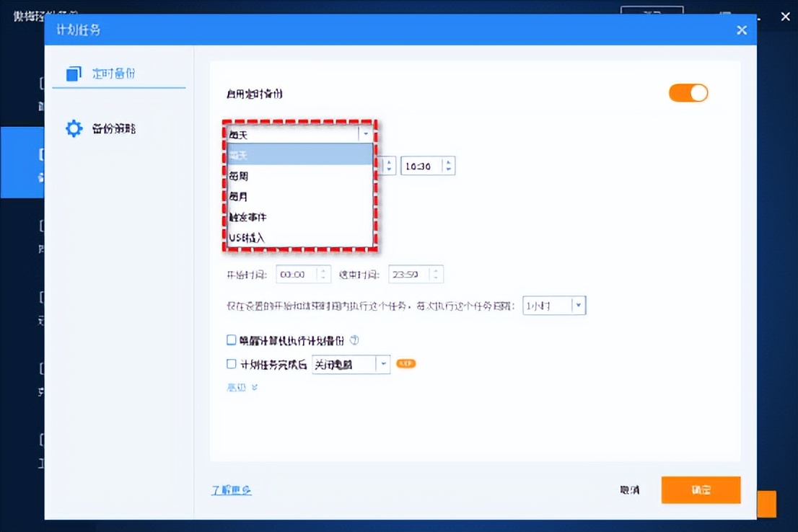The height and width of the screenshot is (532, 798).
Task: Click the 23:59 end time field
Action: (411, 274)
